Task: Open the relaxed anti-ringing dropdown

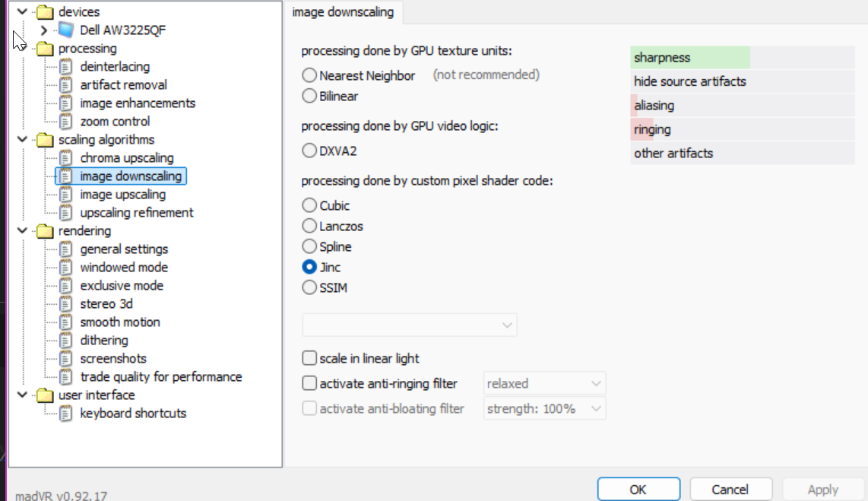Action: [x=544, y=383]
